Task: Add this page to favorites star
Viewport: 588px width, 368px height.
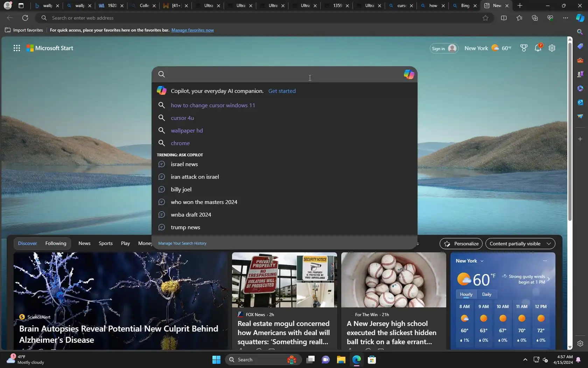Action: coord(485,18)
